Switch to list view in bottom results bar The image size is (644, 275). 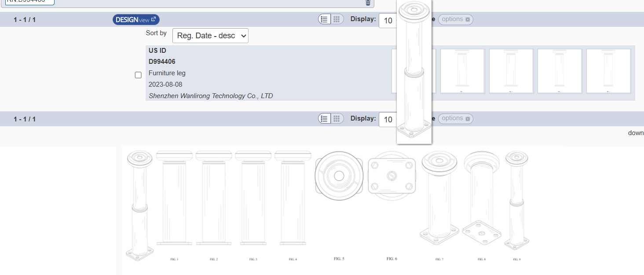click(325, 118)
